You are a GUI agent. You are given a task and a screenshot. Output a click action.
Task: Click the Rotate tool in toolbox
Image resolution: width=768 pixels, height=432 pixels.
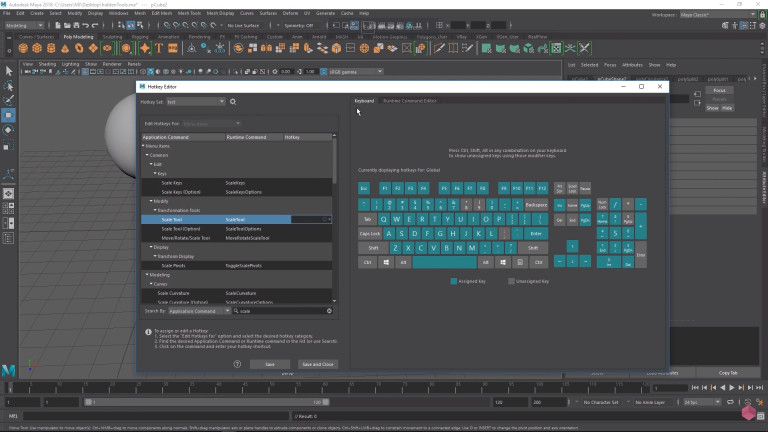pyautogui.click(x=8, y=130)
